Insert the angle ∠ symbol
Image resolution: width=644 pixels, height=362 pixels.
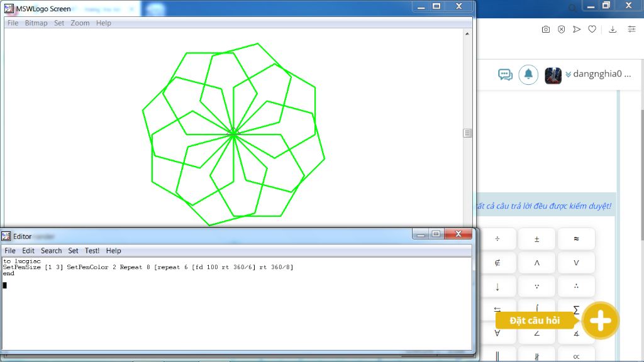pyautogui.click(x=537, y=333)
